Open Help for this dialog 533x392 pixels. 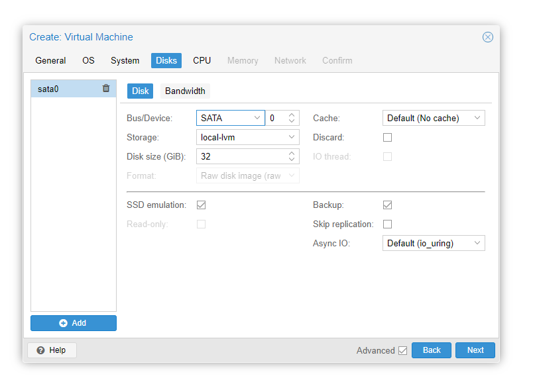pyautogui.click(x=51, y=350)
